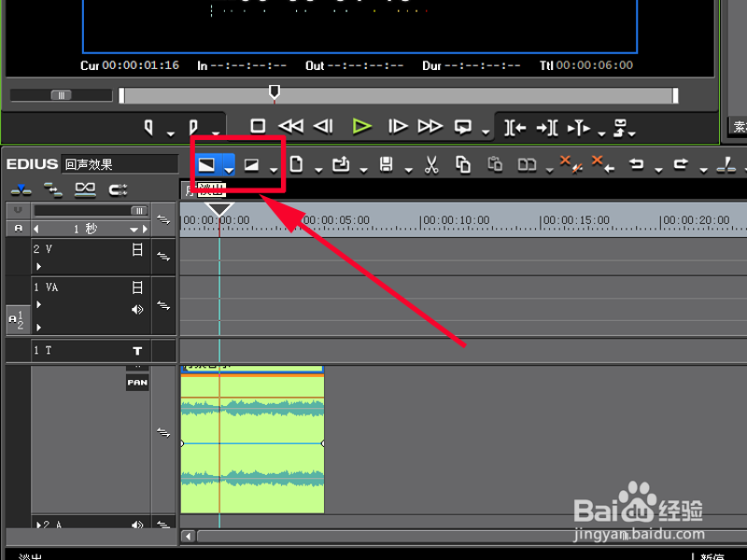Open Set In point dropdown arrow
The width and height of the screenshot is (747, 560).
171,133
